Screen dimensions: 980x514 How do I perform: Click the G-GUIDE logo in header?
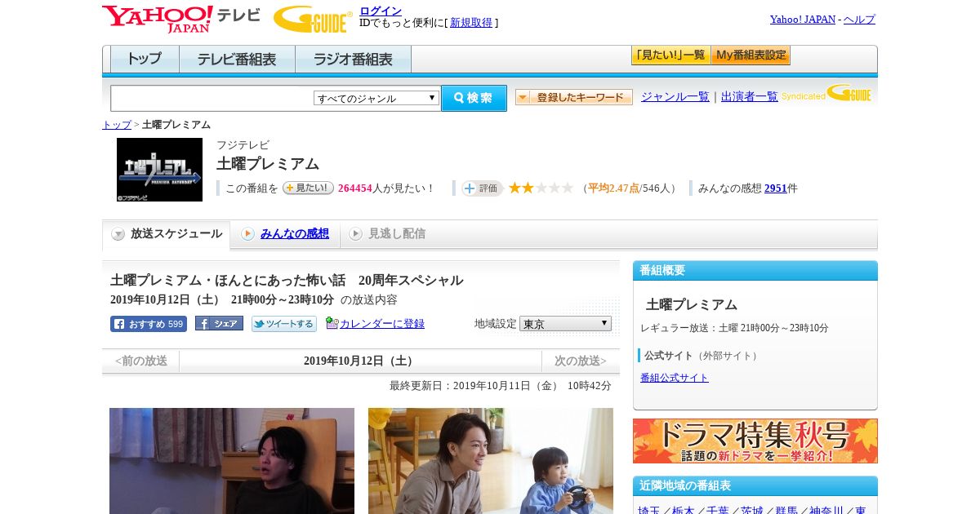(x=313, y=20)
